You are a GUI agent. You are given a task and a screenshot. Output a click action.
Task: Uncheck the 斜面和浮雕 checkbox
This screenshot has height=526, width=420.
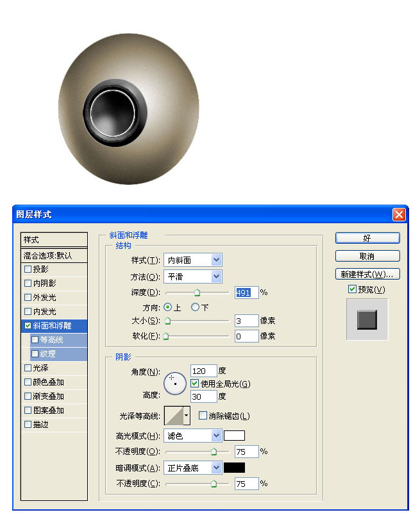[x=28, y=325]
